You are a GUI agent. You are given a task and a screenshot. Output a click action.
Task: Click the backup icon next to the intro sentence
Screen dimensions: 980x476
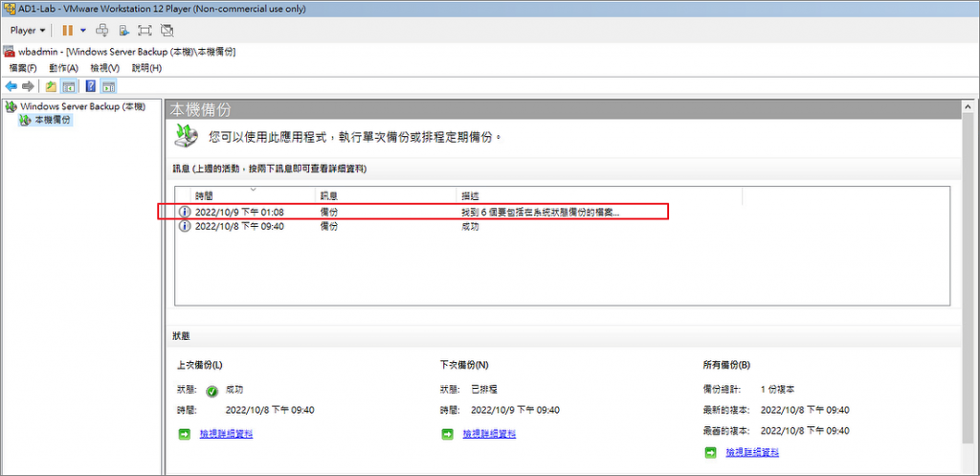(x=187, y=136)
